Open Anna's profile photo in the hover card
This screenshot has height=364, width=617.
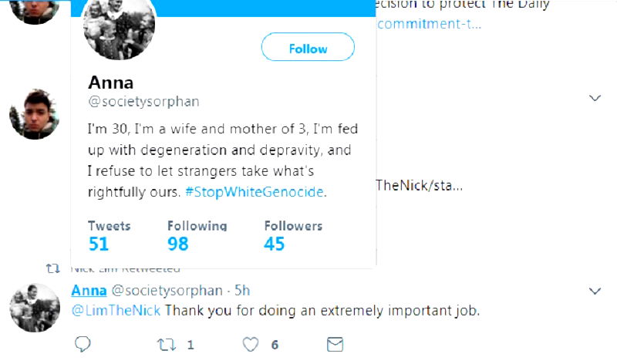coord(118,25)
